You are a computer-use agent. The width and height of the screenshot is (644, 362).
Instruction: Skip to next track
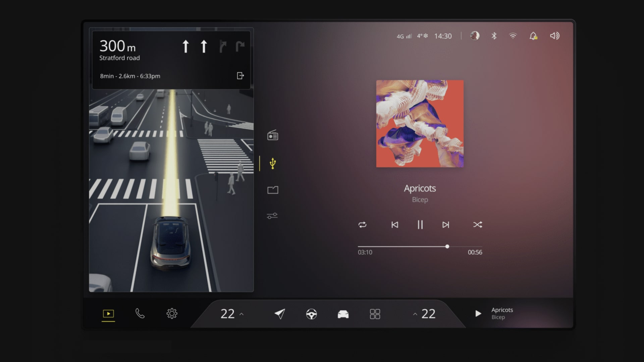446,225
